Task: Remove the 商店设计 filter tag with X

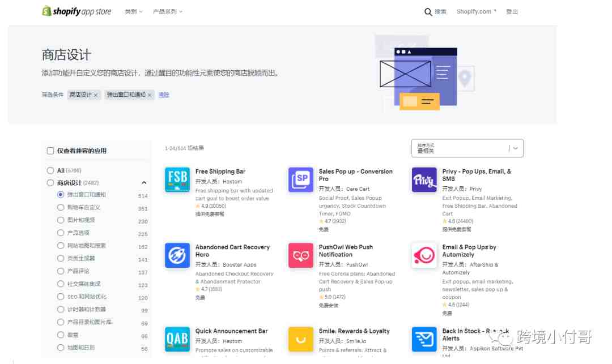Action: click(x=96, y=95)
